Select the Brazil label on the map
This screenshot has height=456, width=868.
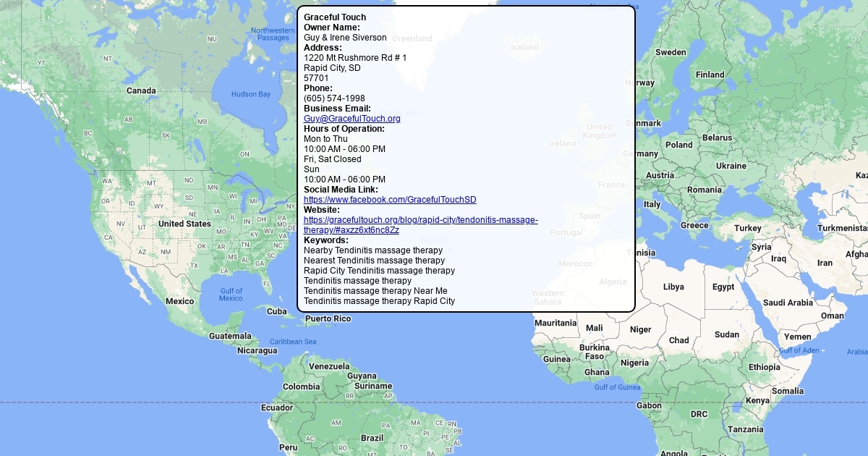pyautogui.click(x=372, y=438)
